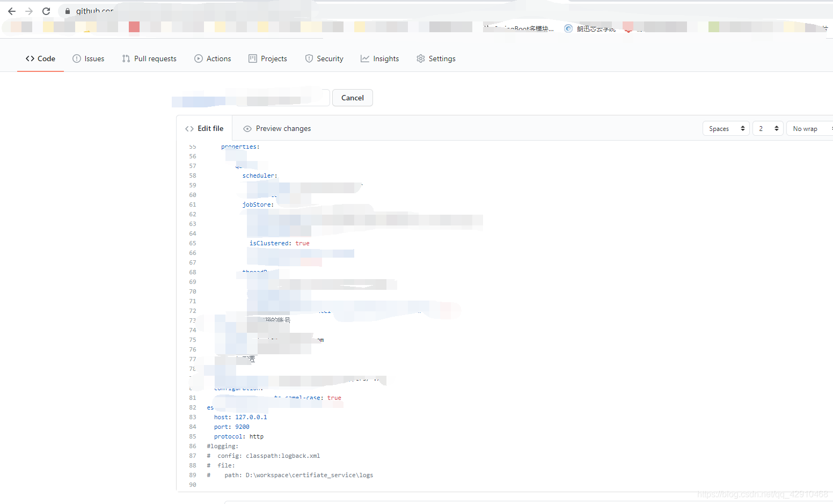Open the Security tab

[x=324, y=59]
